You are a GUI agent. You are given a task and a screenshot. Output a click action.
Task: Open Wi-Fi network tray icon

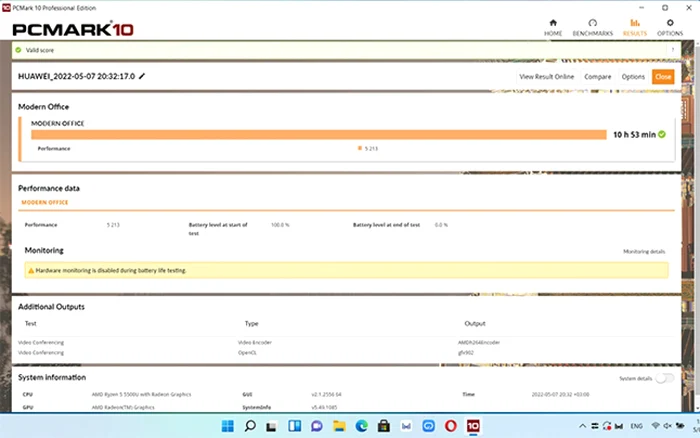[x=655, y=426]
